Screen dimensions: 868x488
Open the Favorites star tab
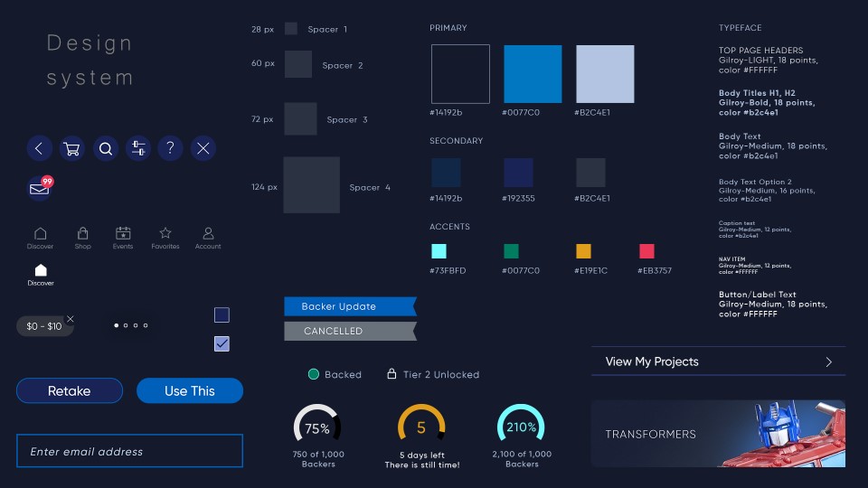point(165,238)
